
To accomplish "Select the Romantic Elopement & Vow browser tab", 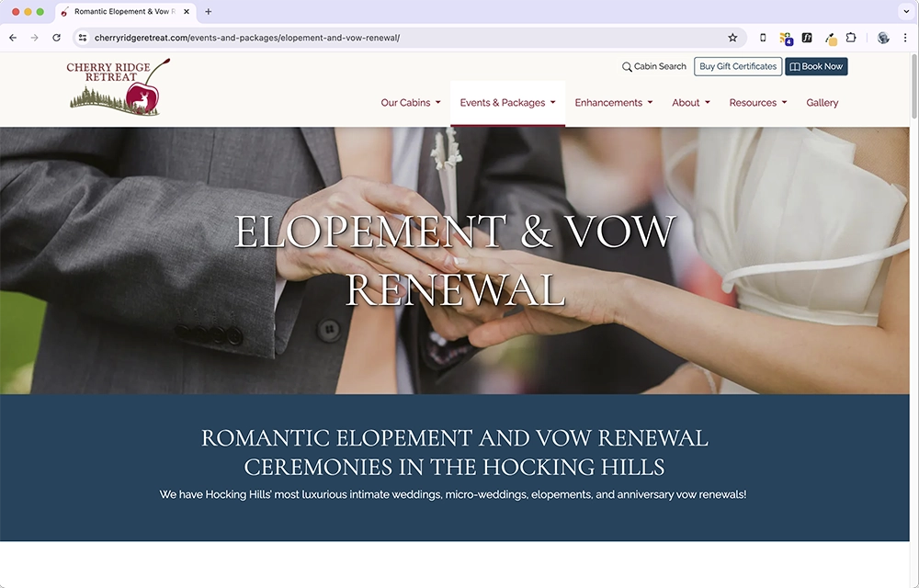I will [124, 11].
